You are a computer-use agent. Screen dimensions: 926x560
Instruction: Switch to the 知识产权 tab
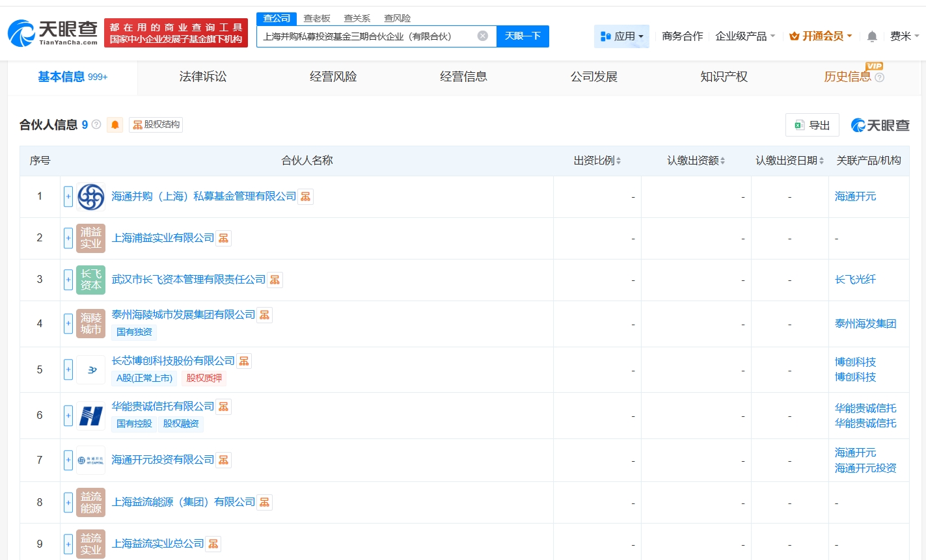click(724, 77)
